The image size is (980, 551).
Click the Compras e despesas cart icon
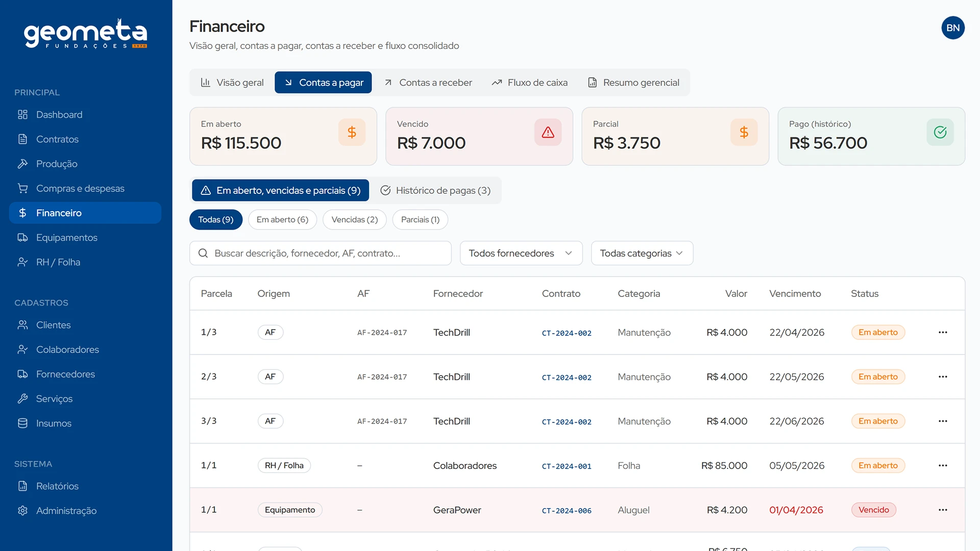pyautogui.click(x=22, y=188)
